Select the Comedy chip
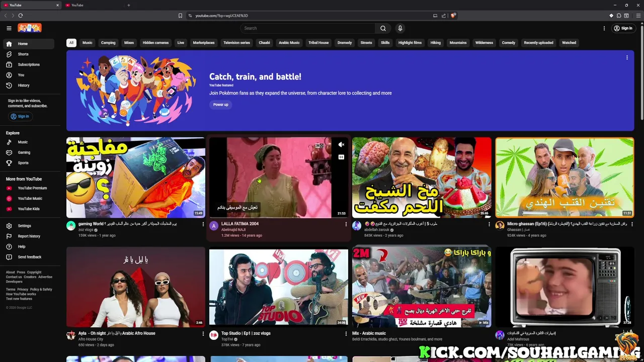 click(508, 43)
